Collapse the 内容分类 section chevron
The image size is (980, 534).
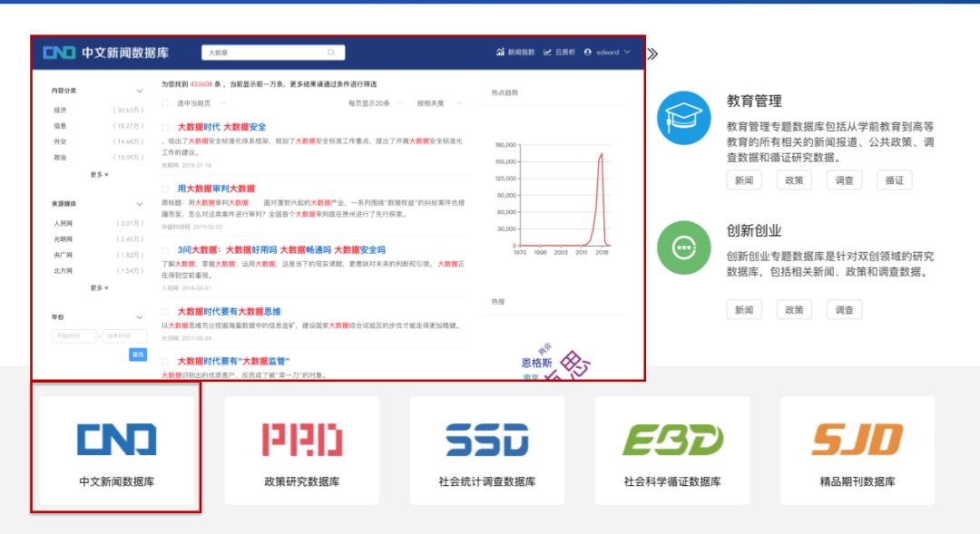coord(140,92)
